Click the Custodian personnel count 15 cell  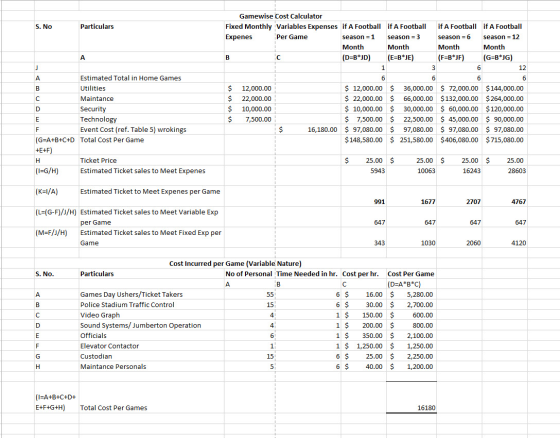tap(250, 356)
